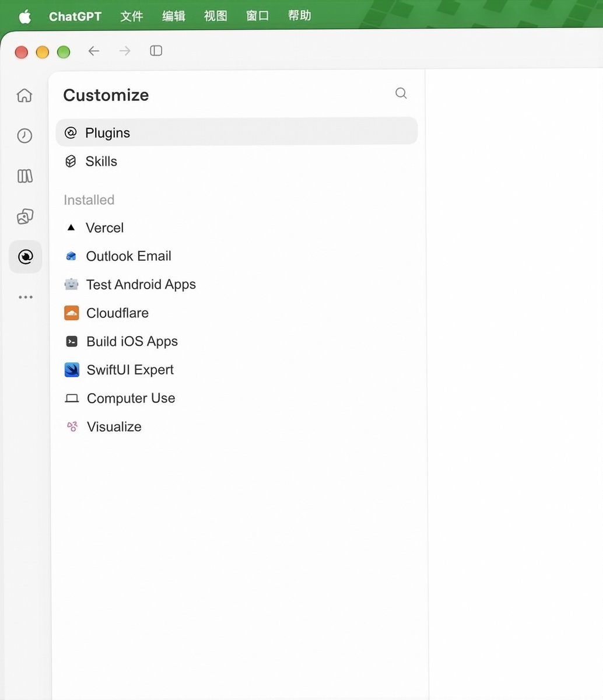The width and height of the screenshot is (603, 700).
Task: Open the Home icon in sidebar
Action: [x=24, y=95]
